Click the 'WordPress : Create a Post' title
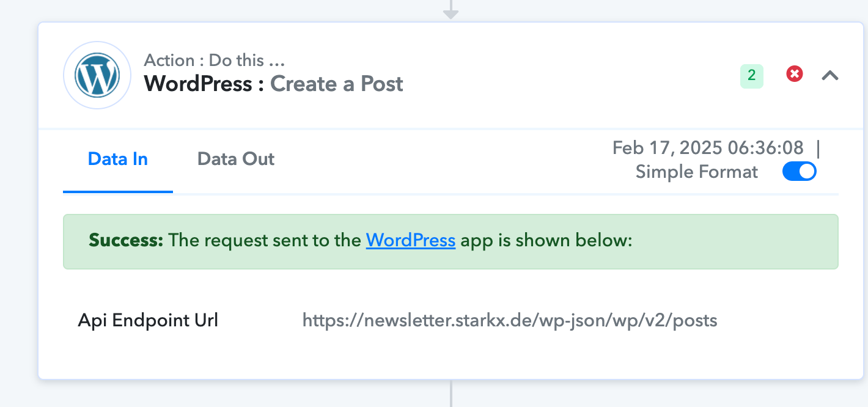This screenshot has height=407, width=868. [x=273, y=84]
